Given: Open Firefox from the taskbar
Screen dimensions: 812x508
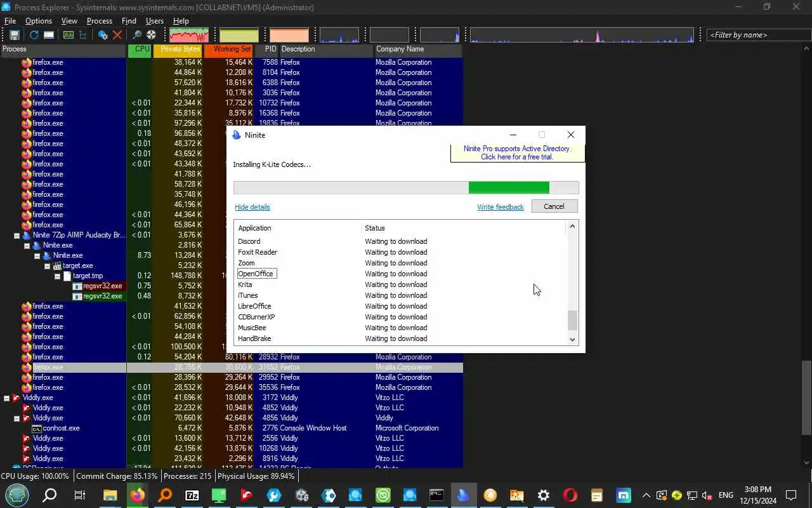Looking at the screenshot, I should click(x=137, y=495).
